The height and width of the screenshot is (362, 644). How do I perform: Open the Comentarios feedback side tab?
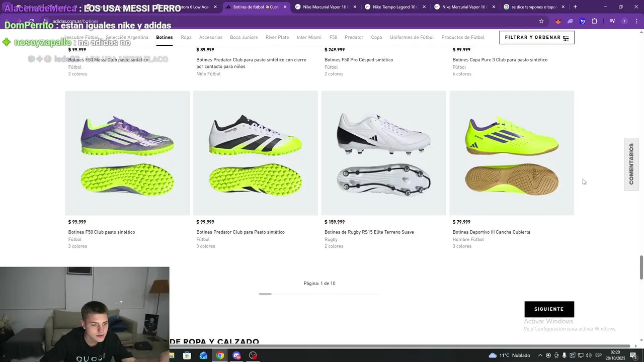pyautogui.click(x=631, y=164)
